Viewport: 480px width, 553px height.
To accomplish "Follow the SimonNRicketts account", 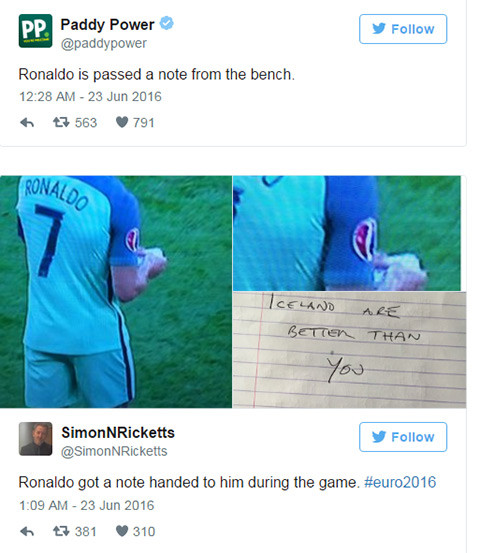I will point(403,437).
